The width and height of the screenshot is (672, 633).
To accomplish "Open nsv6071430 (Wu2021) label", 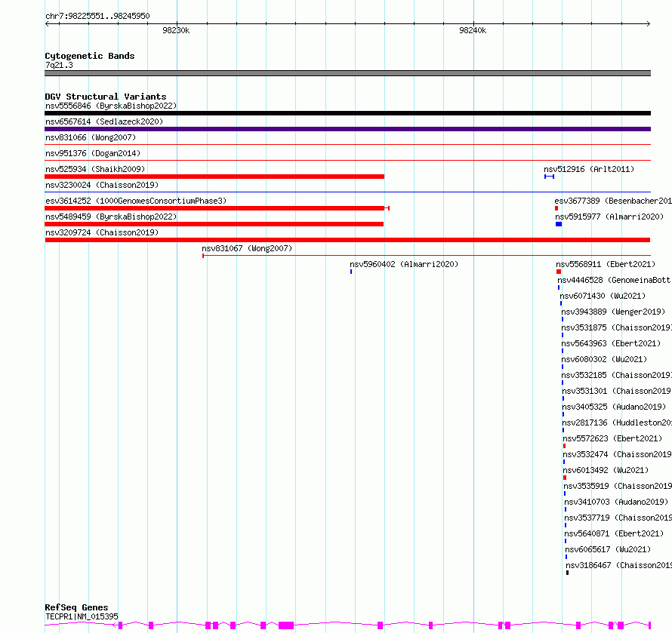I will click(603, 296).
